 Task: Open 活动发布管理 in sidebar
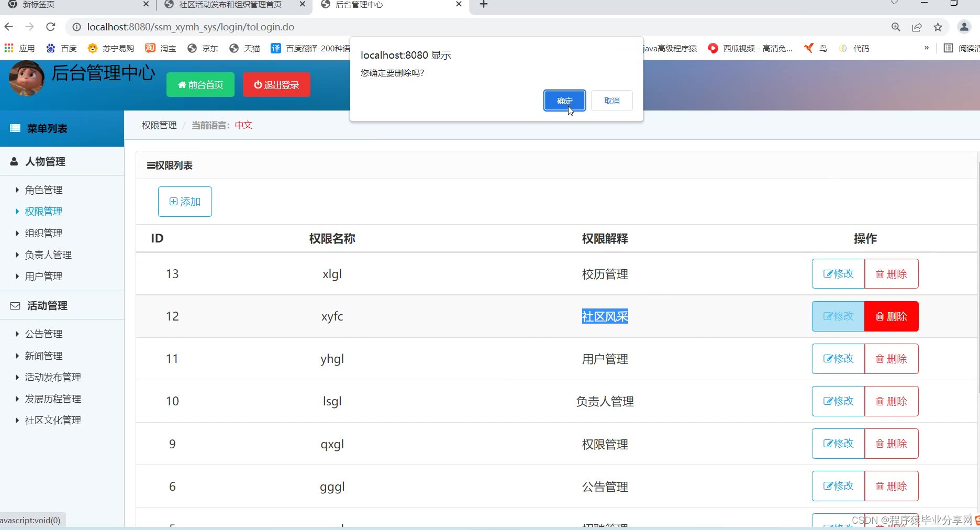53,377
